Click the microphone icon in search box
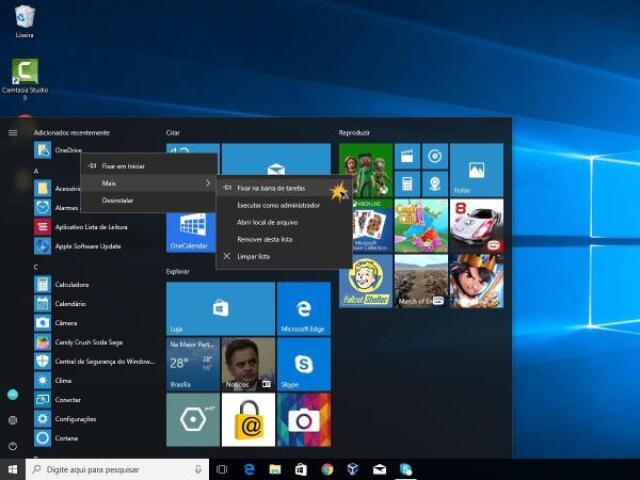The height and width of the screenshot is (480, 640). pos(198,469)
